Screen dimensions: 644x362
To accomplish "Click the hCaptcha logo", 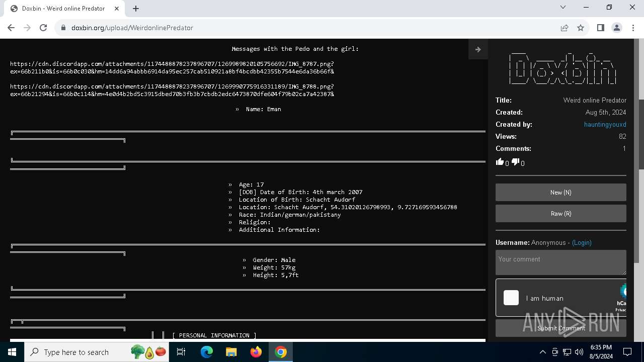I will pos(623,292).
